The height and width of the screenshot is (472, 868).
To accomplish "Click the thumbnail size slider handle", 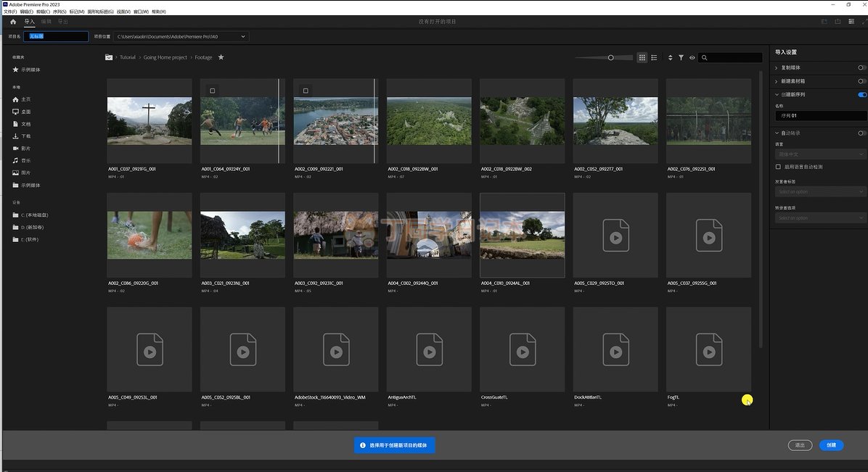I will pos(610,57).
